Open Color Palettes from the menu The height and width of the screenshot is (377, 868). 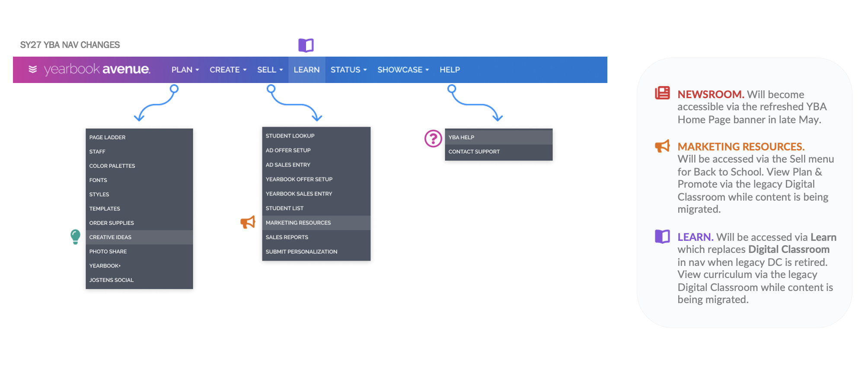coord(139,166)
